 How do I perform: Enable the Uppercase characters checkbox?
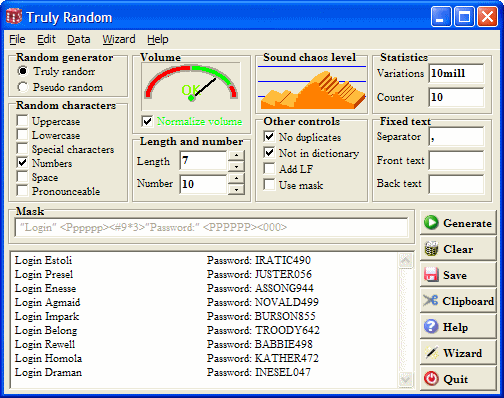tap(22, 121)
